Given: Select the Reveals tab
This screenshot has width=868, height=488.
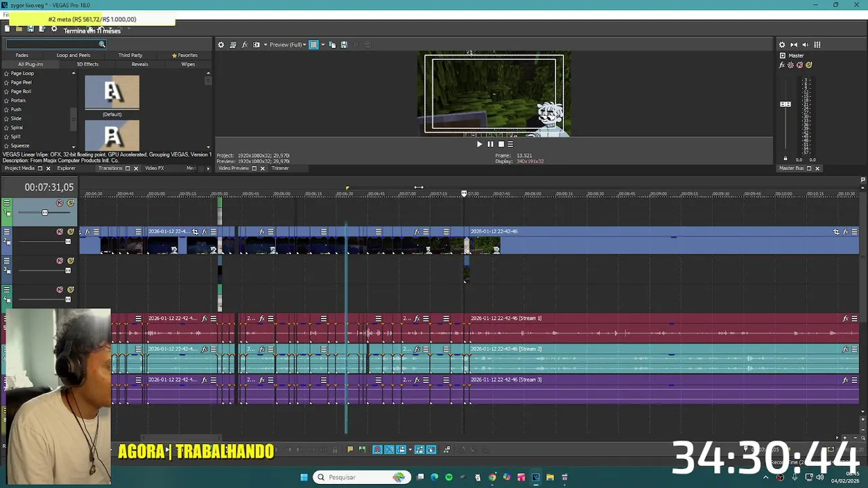Looking at the screenshot, I should pos(140,64).
